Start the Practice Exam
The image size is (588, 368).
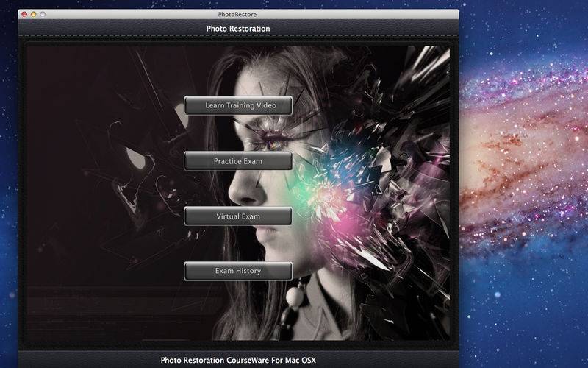238,160
